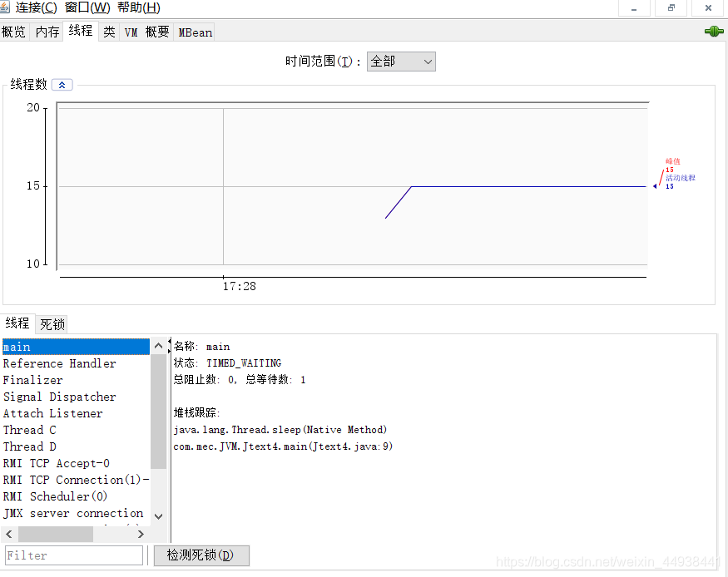The width and height of the screenshot is (728, 577).
Task: Select the RMI Scheduler(0) thread
Action: tap(55, 496)
